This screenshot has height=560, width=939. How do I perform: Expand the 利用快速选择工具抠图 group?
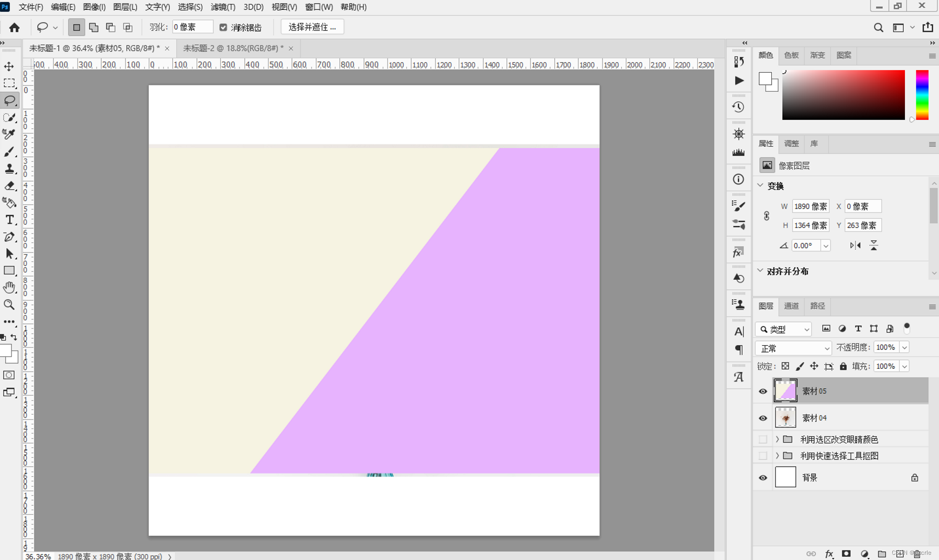pyautogui.click(x=778, y=456)
